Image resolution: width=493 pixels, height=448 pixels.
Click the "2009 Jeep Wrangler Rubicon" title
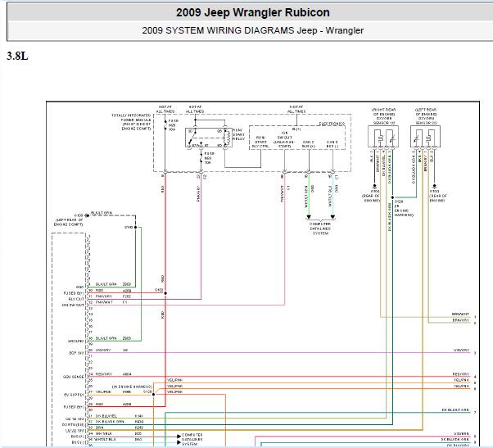click(253, 12)
